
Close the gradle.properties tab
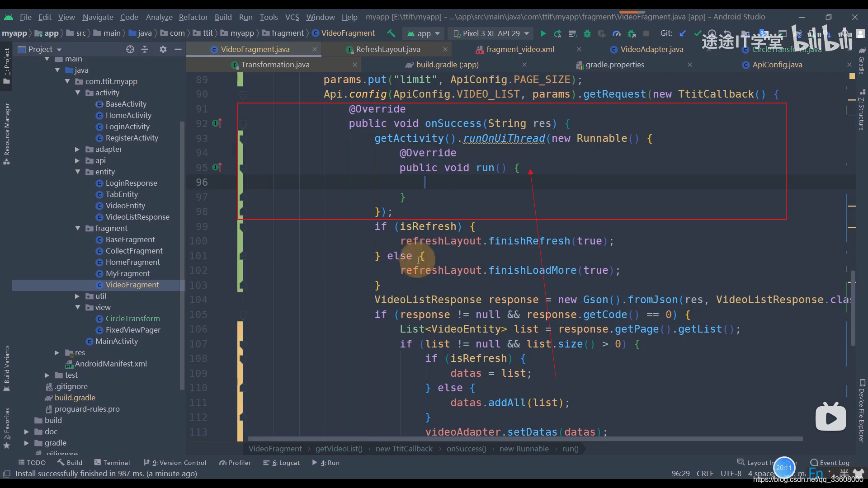[690, 65]
